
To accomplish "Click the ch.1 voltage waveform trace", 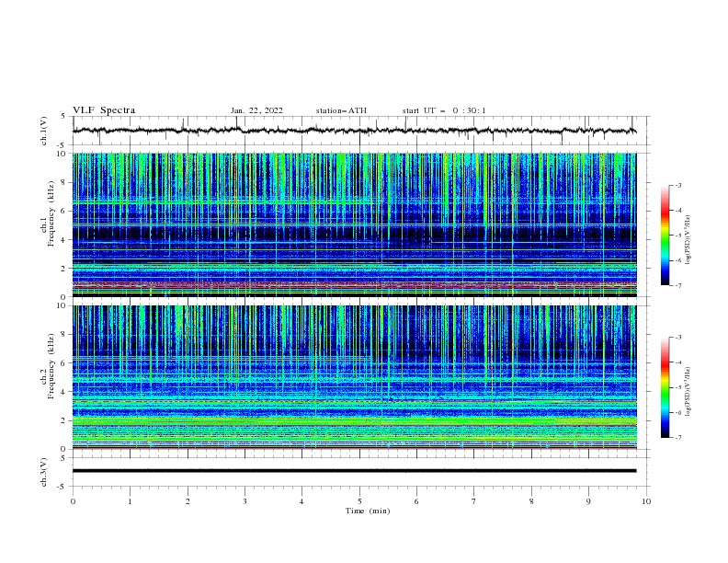I will pos(354,131).
